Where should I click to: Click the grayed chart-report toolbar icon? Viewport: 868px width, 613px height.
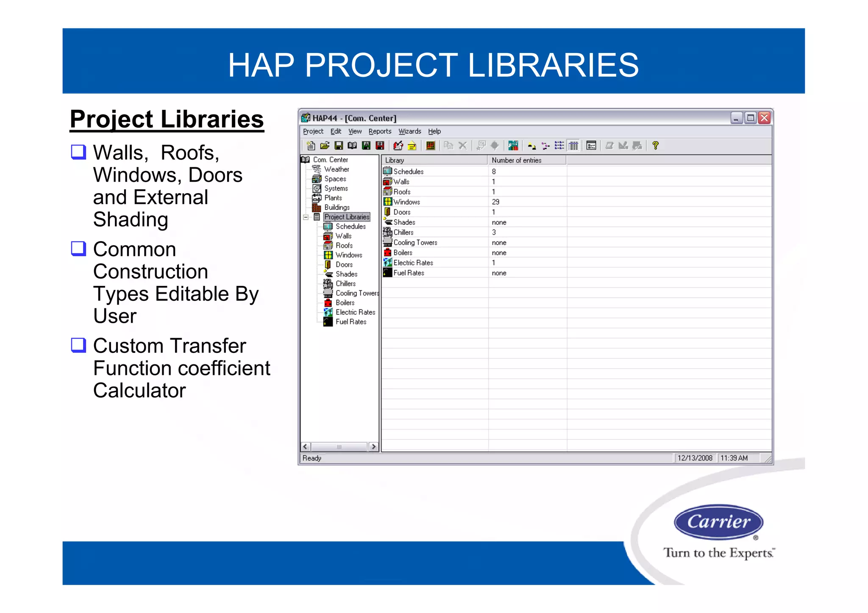[x=623, y=146]
